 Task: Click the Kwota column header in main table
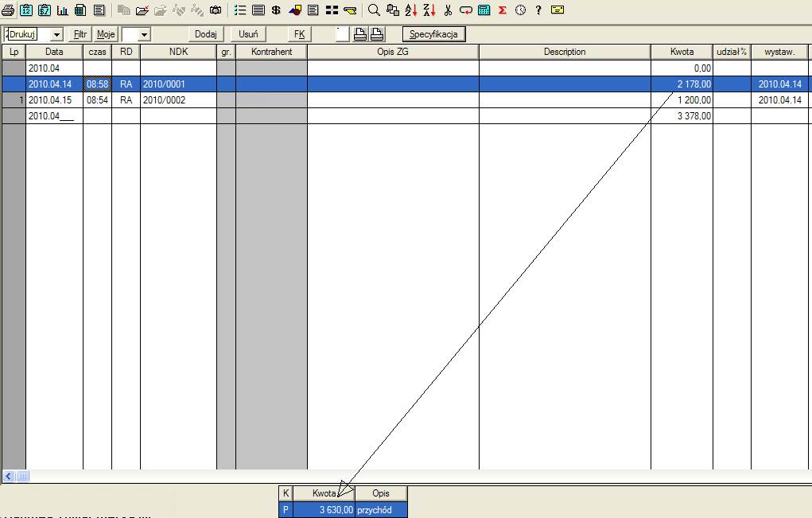682,52
